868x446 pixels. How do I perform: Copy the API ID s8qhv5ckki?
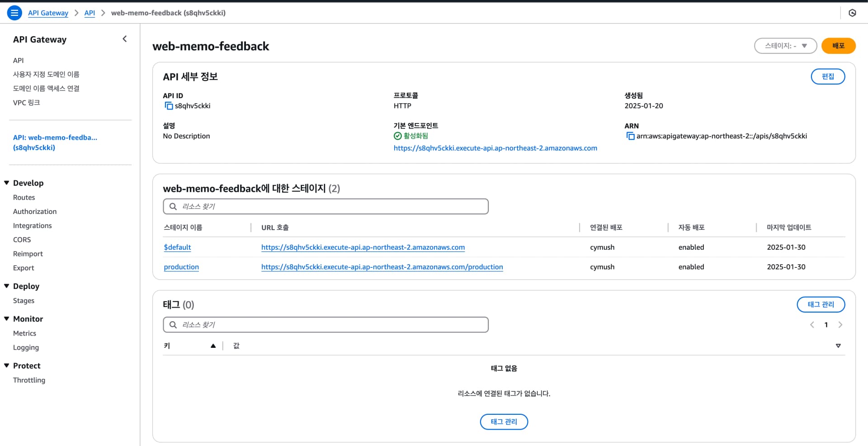click(x=169, y=106)
